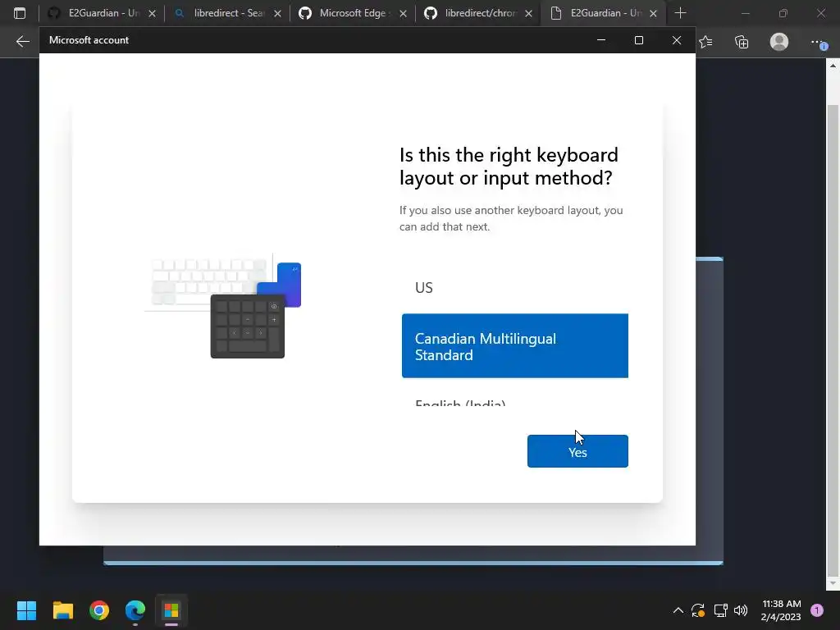Screen dimensions: 840x630
Task: Open network status tray icon
Action: pyautogui.click(x=720, y=610)
